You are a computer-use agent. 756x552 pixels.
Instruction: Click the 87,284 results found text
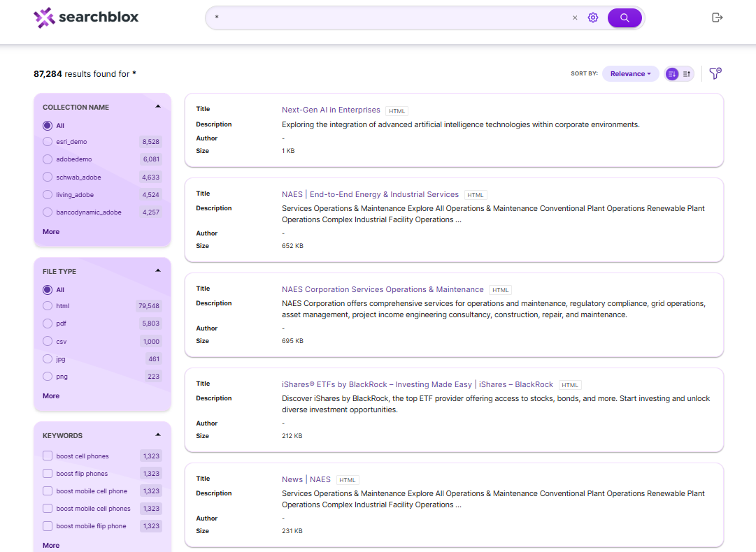[85, 73]
